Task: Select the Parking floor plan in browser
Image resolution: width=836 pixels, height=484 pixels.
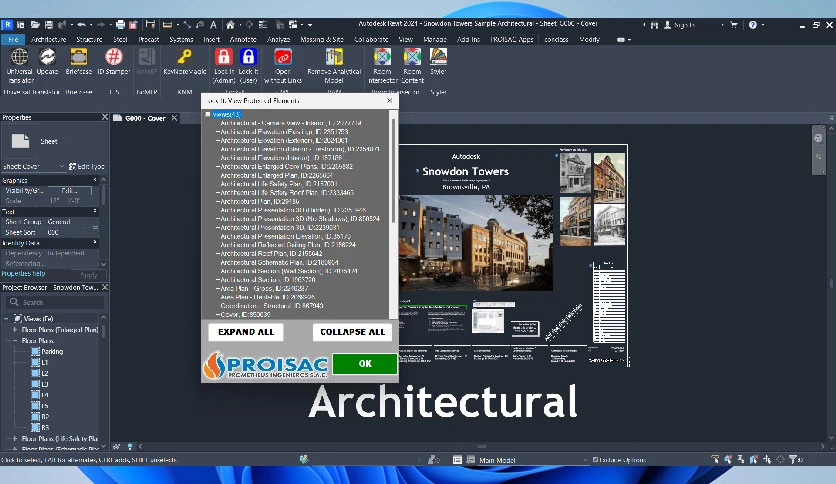Action: point(52,351)
